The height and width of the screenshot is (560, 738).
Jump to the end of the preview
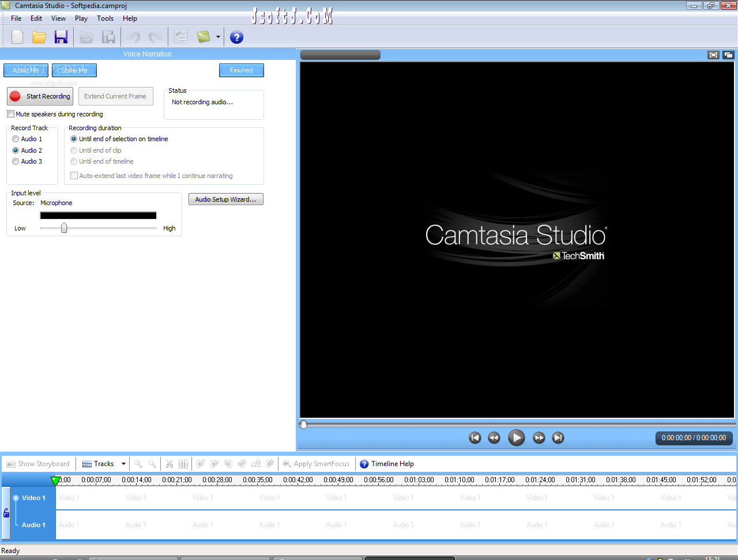(558, 438)
